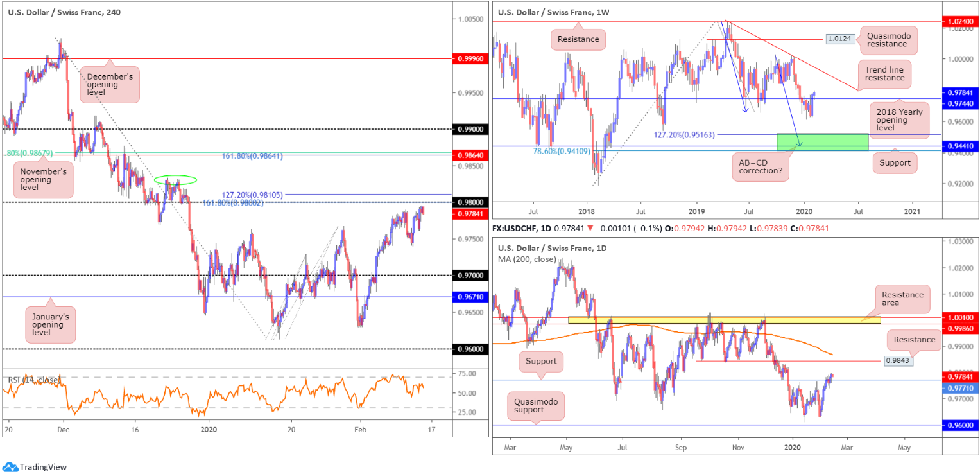Select the green ellipse drawing on 240 chart

tap(175, 180)
